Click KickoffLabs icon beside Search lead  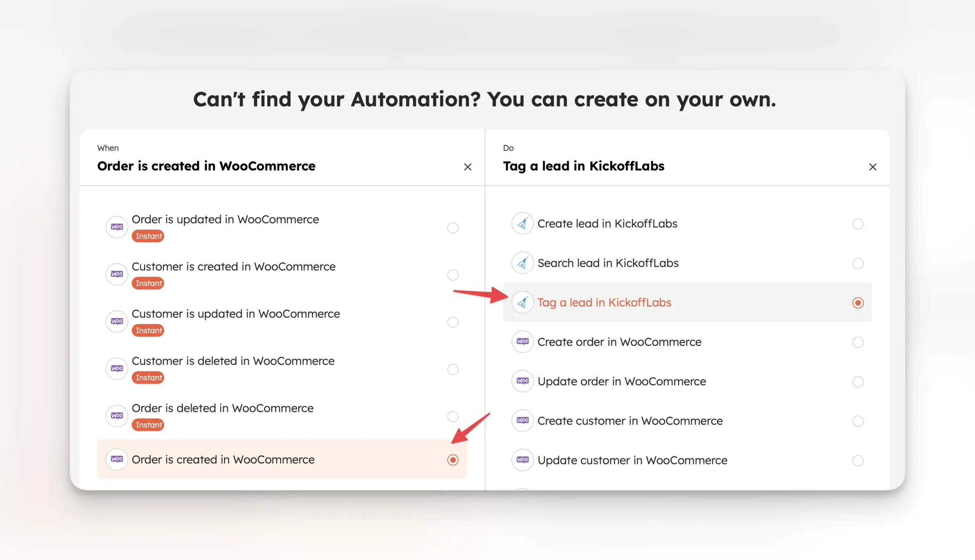tap(523, 263)
